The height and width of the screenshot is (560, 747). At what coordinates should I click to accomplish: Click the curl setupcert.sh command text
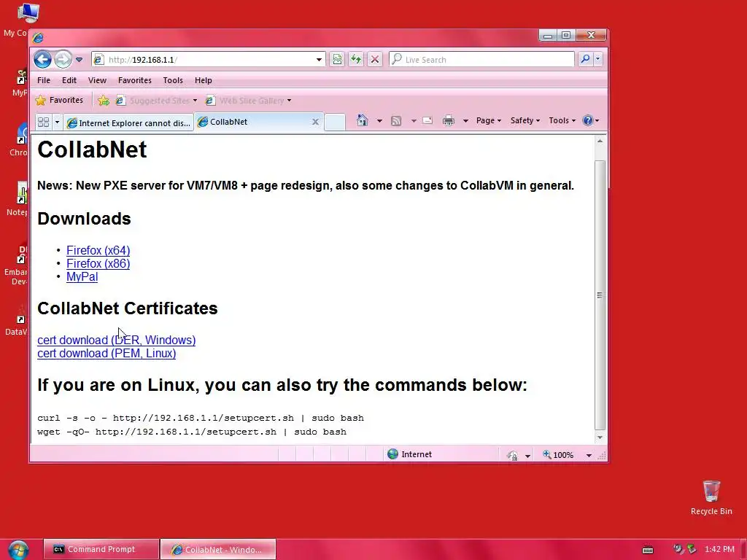(201, 418)
